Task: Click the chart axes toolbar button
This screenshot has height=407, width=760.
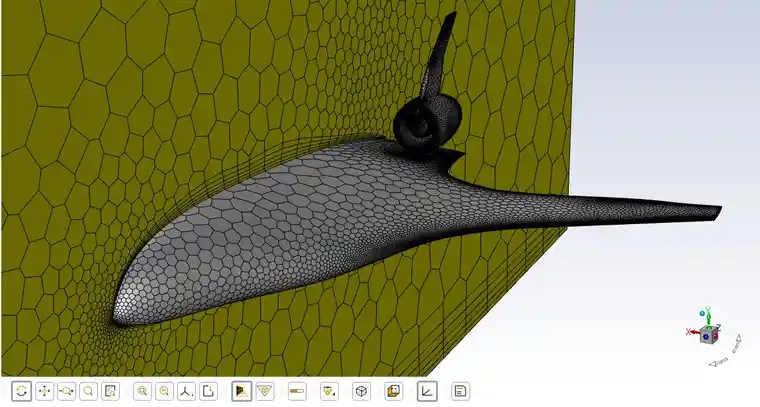Action: pyautogui.click(x=427, y=391)
